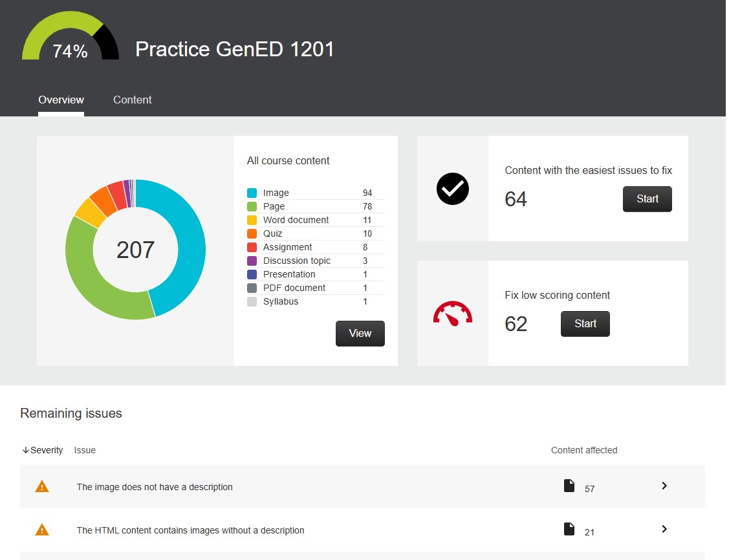Expand the image description issue chevron

coord(664,486)
